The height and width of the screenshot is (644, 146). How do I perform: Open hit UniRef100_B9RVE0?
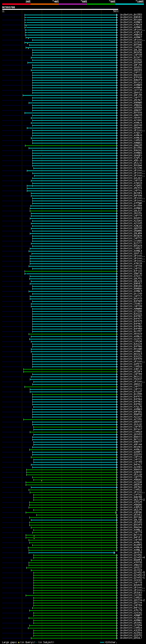coord(131,17)
